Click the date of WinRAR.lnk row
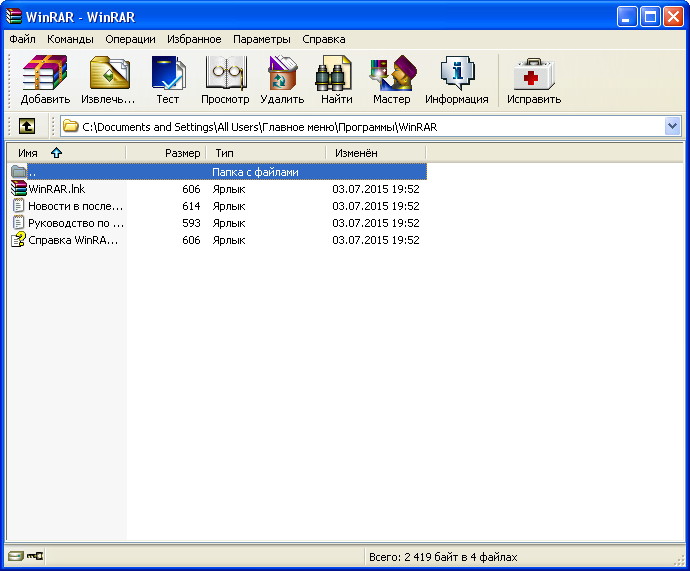The width and height of the screenshot is (690, 571). 376,189
